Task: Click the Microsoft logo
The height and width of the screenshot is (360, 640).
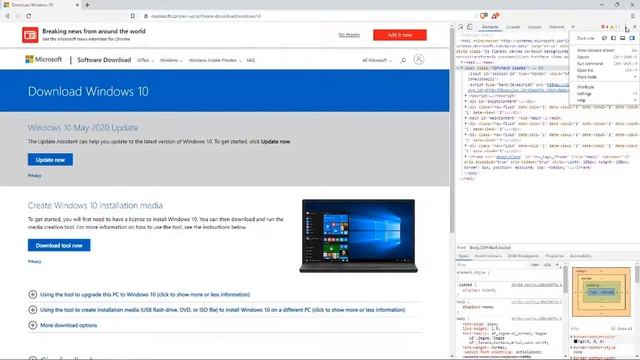Action: pos(44,60)
